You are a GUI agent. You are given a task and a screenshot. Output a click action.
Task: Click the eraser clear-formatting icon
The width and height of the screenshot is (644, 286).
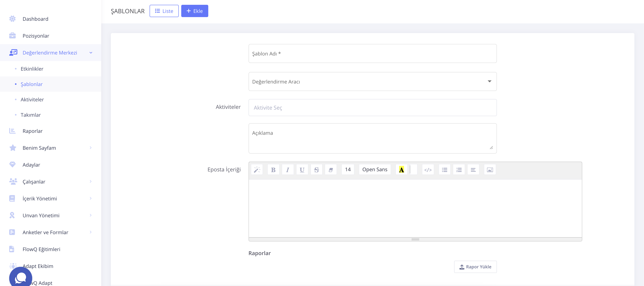(330, 170)
